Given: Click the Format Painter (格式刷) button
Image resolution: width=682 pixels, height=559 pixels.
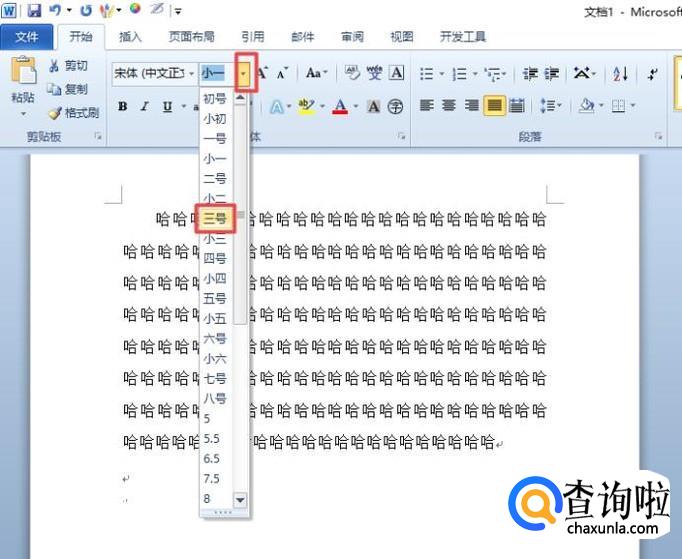Looking at the screenshot, I should click(x=73, y=113).
